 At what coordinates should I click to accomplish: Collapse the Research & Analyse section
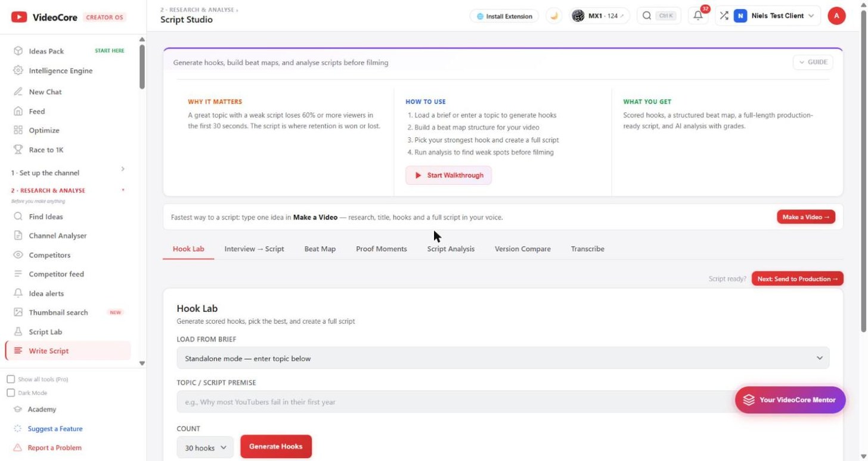68,190
